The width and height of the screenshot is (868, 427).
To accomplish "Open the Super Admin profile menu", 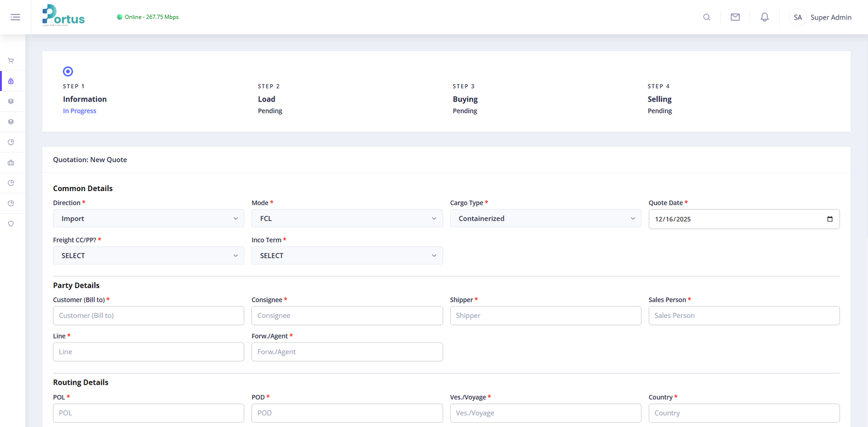I will tap(820, 17).
